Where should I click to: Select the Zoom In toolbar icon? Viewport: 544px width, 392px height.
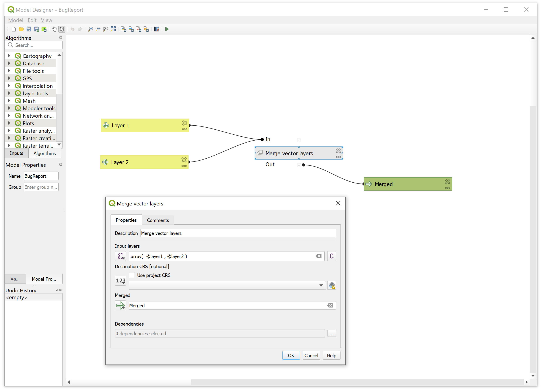[x=91, y=29]
